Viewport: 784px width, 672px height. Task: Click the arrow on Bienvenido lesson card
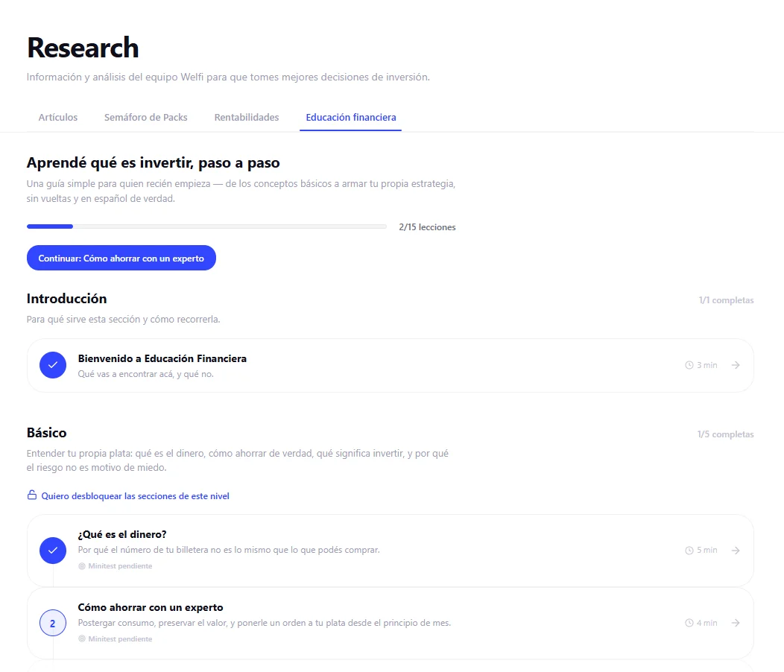tap(736, 365)
